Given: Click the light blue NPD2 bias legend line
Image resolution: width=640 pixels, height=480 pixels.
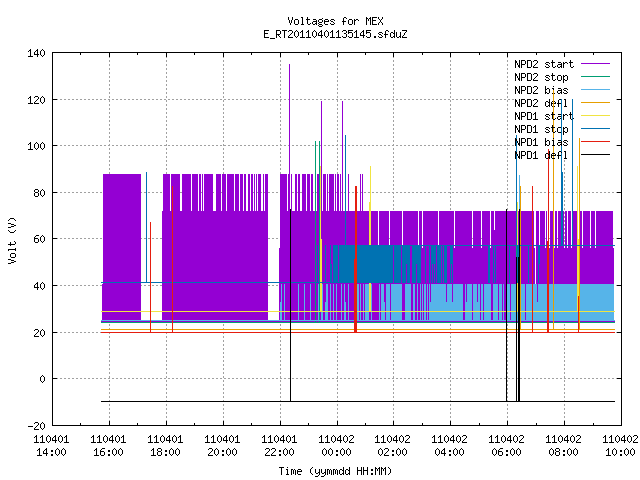Looking at the screenshot, I should click(x=595, y=89).
